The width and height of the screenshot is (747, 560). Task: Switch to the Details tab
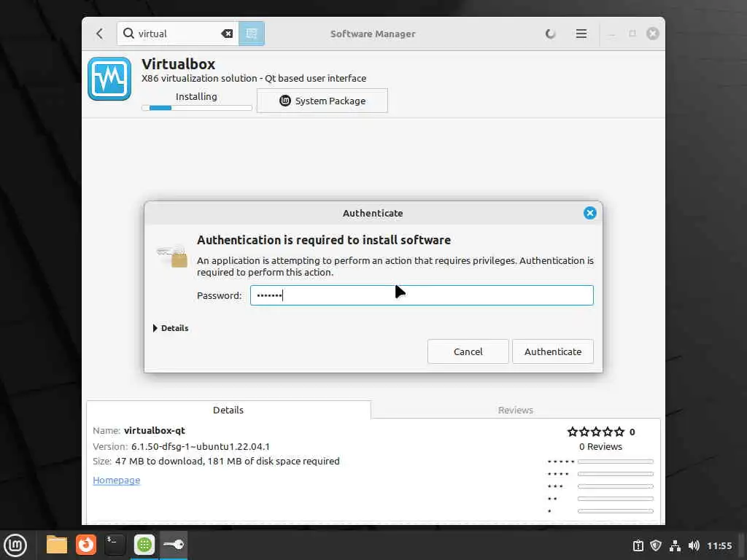coord(228,410)
